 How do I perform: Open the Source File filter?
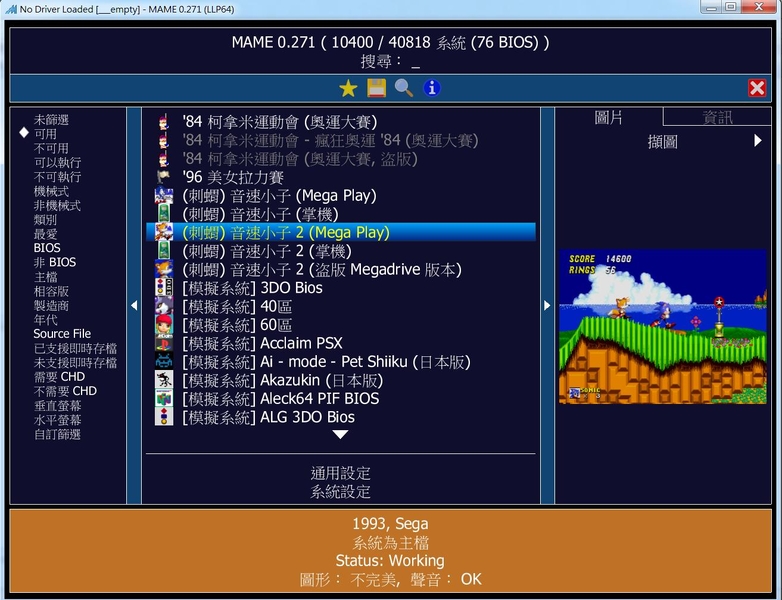tap(62, 334)
